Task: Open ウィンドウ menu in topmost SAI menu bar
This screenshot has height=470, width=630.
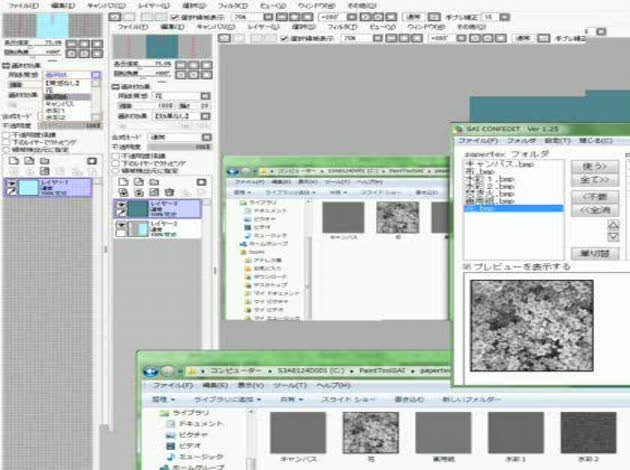Action: coord(317,6)
